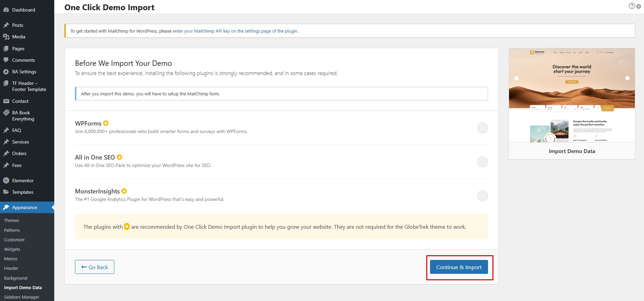The height and width of the screenshot is (301, 644).
Task: Open the Sidebars Manager submenu
Action: [x=22, y=297]
